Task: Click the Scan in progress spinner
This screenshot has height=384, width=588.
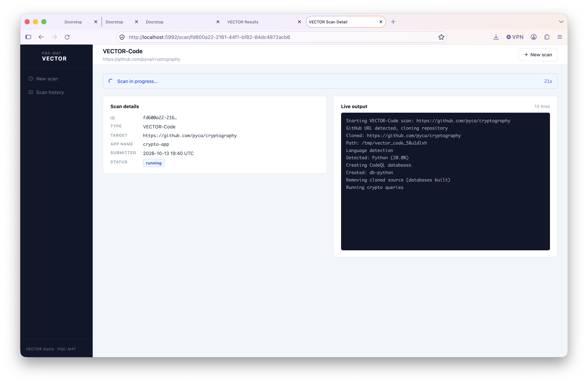Action: tap(110, 81)
